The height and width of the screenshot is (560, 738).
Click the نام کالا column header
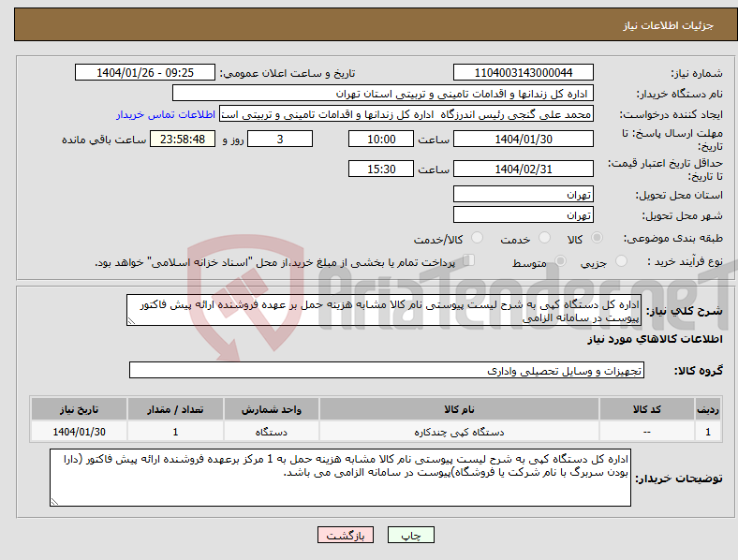pos(459,409)
